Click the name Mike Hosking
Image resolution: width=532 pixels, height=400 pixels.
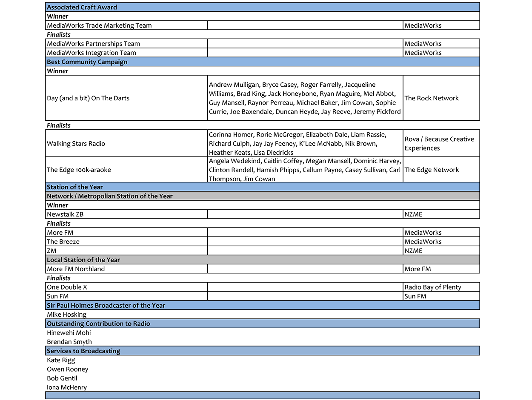point(67,315)
